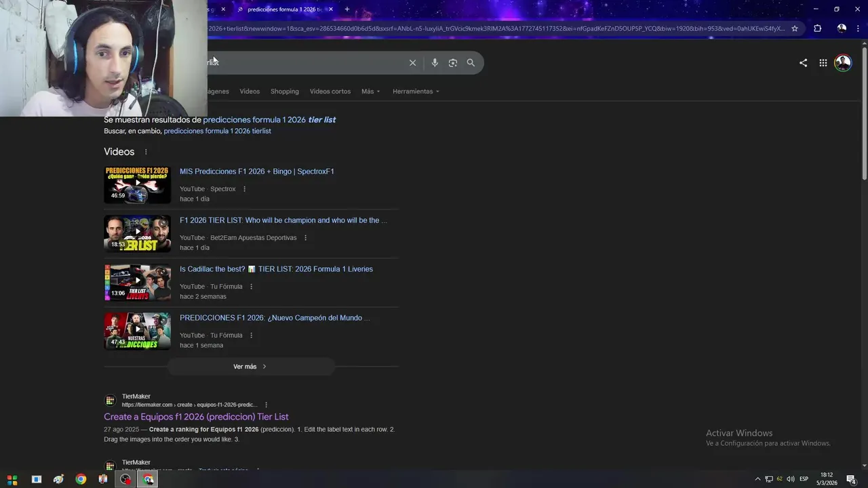Open options for Bet2Earn Apuestas Deportivas result
Screen dimensions: 868x488
coord(306,238)
